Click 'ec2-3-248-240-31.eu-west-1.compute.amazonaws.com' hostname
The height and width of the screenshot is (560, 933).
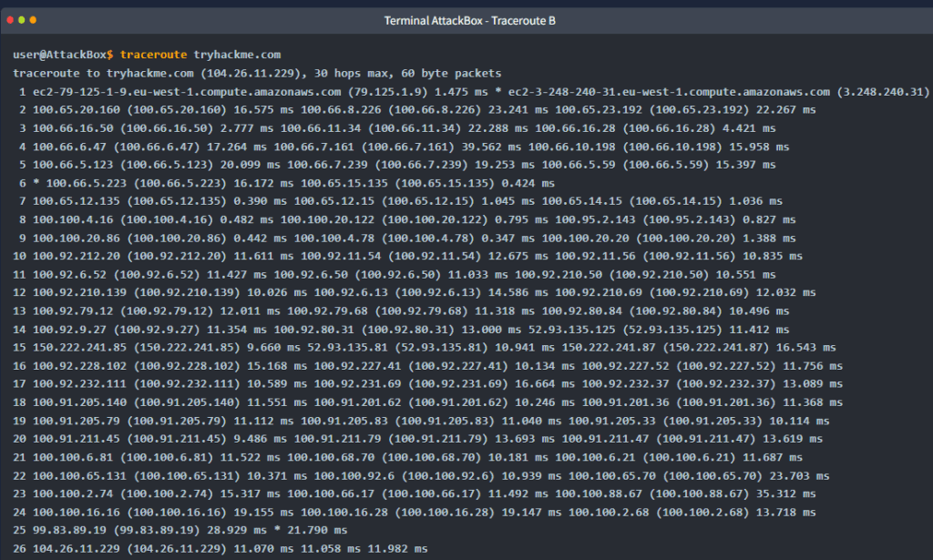click(x=669, y=92)
